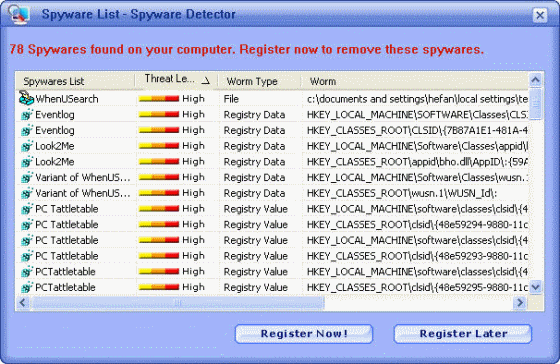Click icon of Eventlog HKEY_LOCAL_MACHINE\SOFTWARE row
This screenshot has height=364, width=560.
click(27, 115)
